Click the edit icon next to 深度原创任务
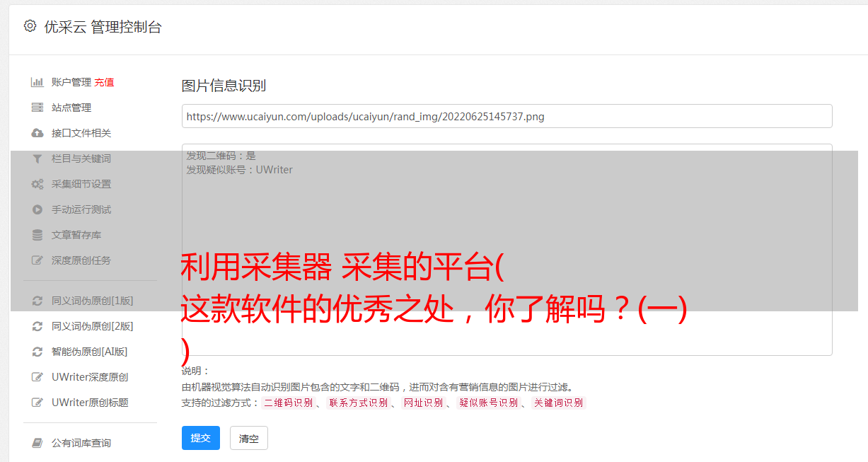868x462 pixels. (x=37, y=260)
